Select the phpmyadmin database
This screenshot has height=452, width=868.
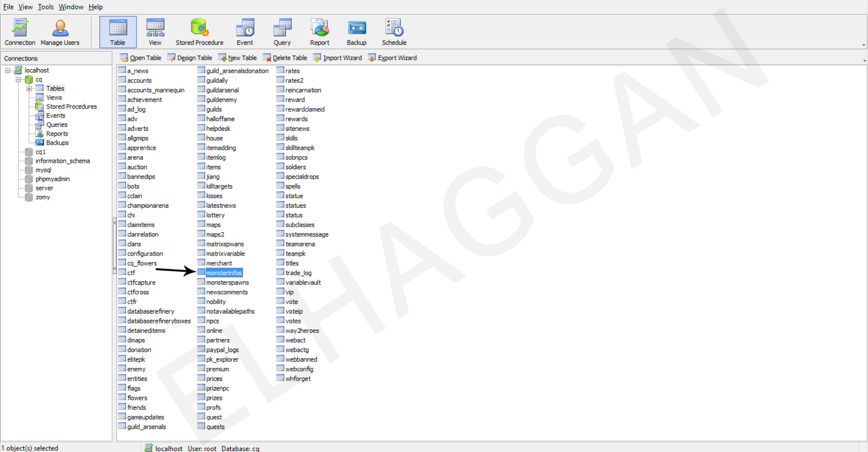[x=52, y=179]
